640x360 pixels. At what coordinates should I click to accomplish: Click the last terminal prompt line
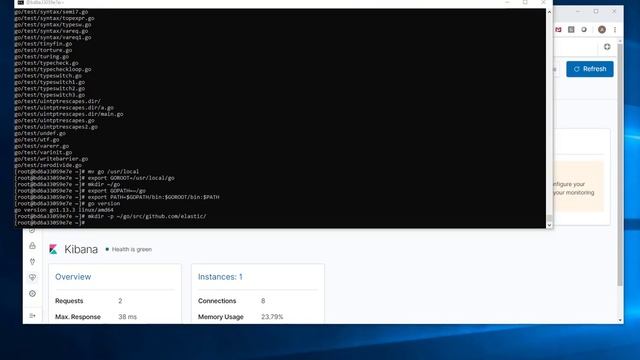point(49,223)
